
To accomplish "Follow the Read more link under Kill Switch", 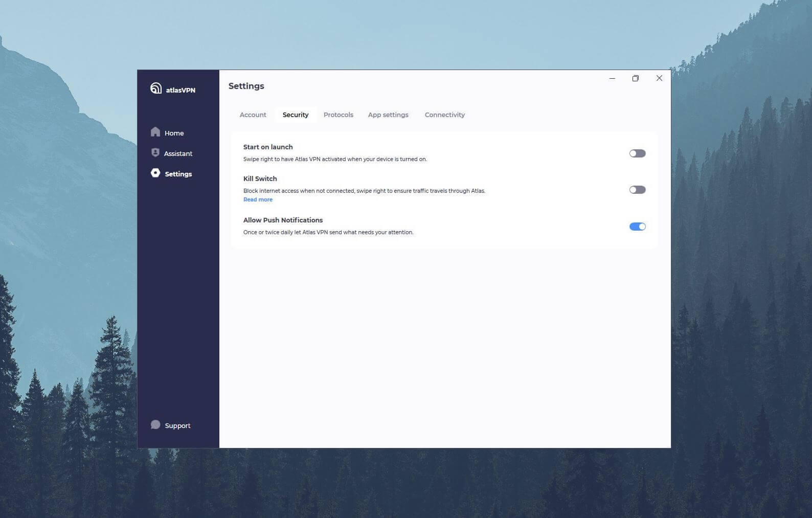I will pos(258,199).
